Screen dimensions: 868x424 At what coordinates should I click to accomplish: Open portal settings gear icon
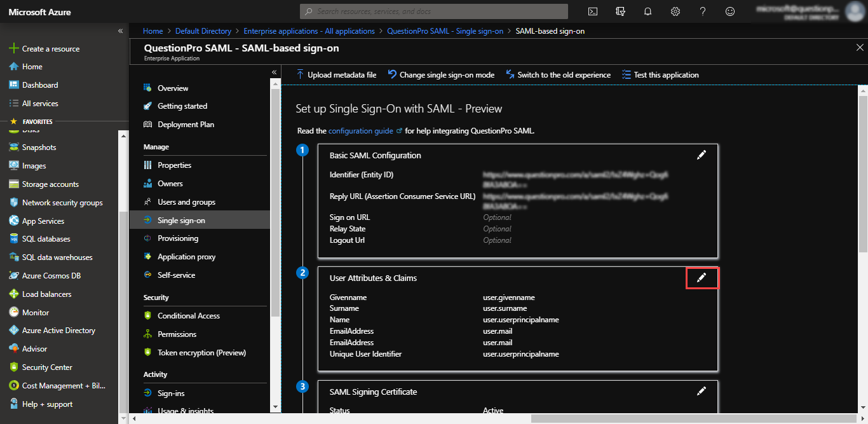[675, 11]
